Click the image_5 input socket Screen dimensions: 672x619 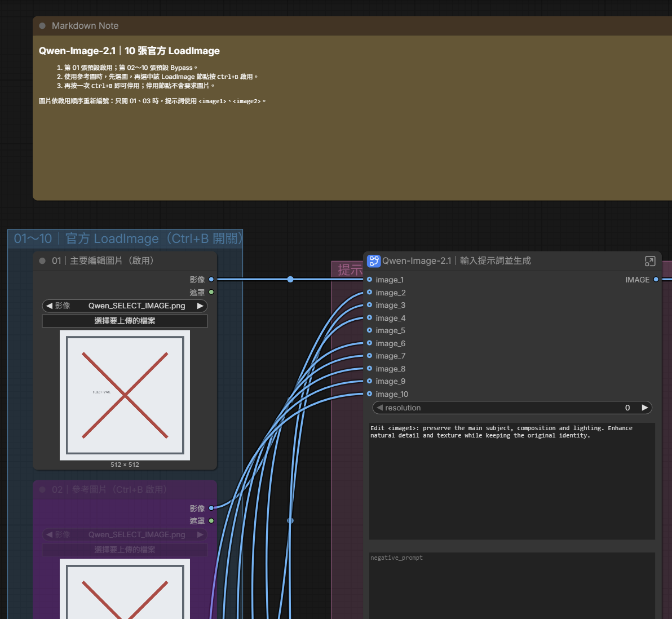click(x=369, y=330)
